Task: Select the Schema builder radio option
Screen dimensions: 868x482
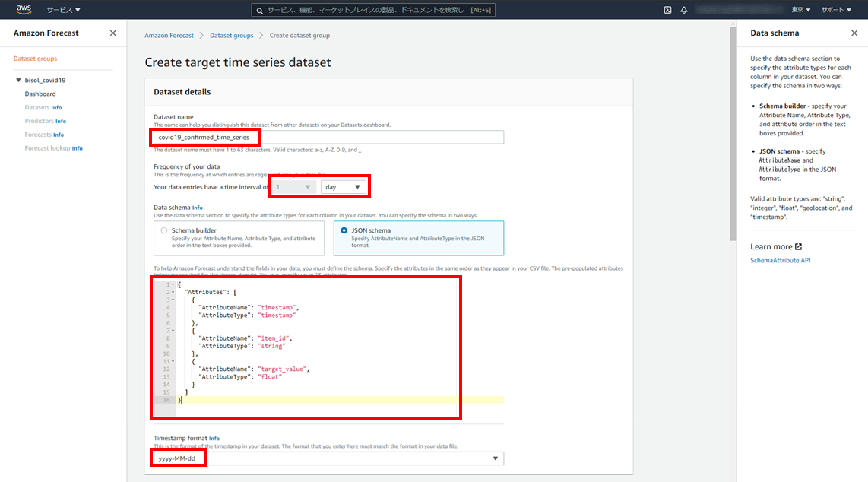Action: coord(164,230)
